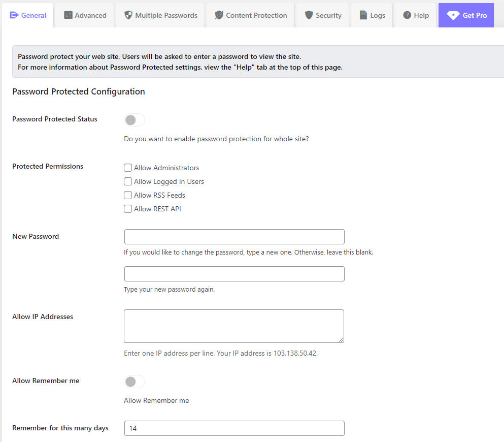Go to Content Protection tab label
This screenshot has width=504, height=442.
coord(256,15)
